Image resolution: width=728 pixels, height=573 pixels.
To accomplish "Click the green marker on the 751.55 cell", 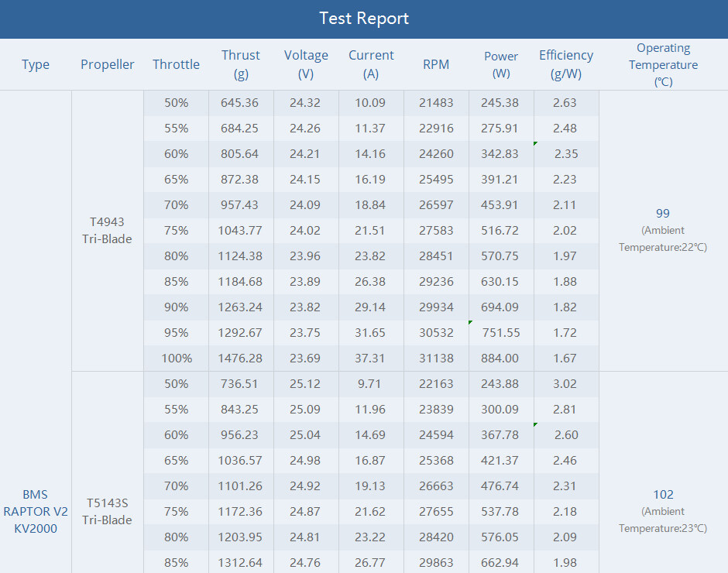I will 471,322.
